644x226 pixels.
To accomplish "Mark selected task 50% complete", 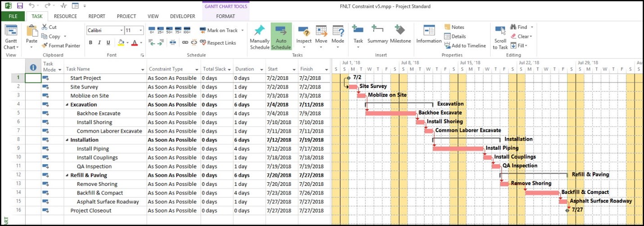I will 169,30.
